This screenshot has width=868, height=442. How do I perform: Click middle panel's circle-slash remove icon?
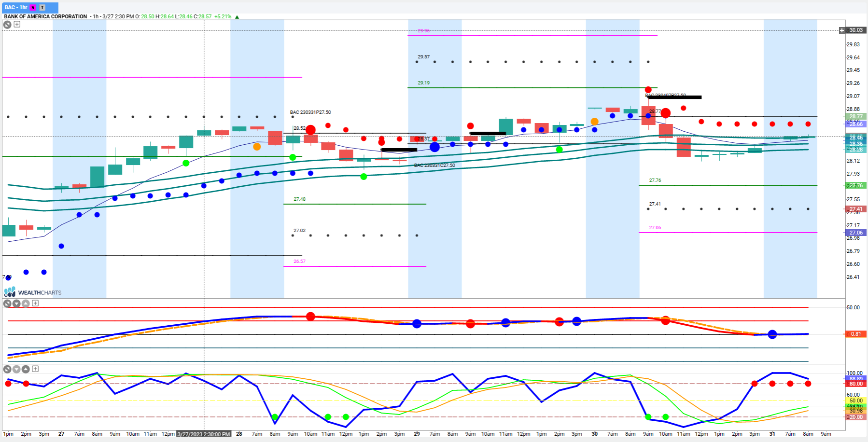[7, 303]
